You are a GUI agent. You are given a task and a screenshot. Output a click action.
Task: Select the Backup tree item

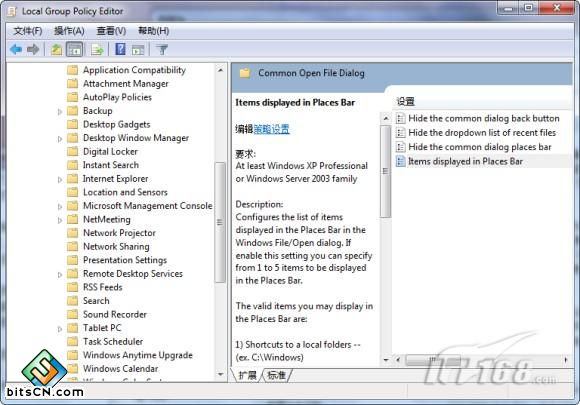click(x=97, y=111)
